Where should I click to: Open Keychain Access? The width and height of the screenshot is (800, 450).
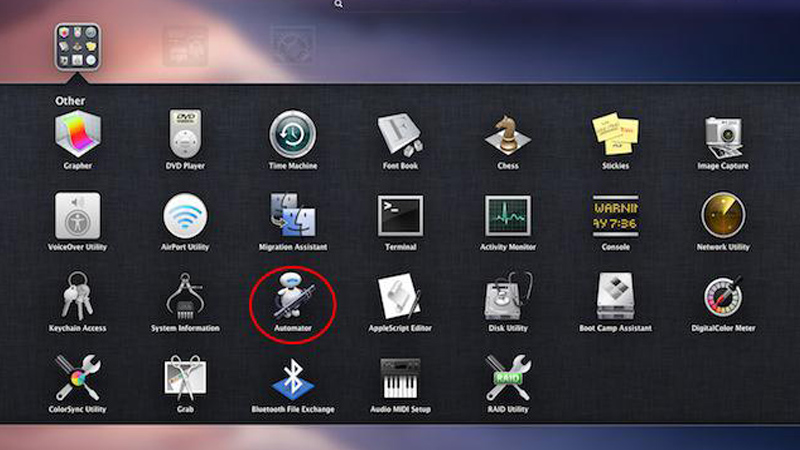77,297
